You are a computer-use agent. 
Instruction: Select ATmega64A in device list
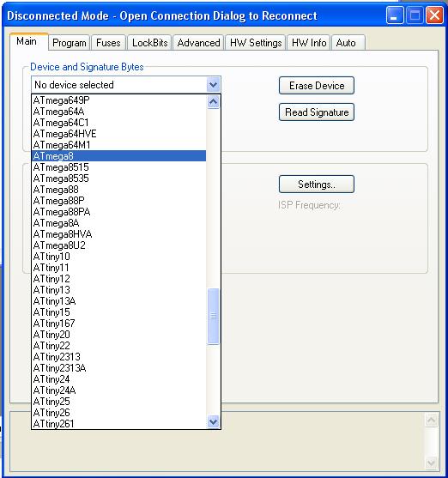coord(119,112)
